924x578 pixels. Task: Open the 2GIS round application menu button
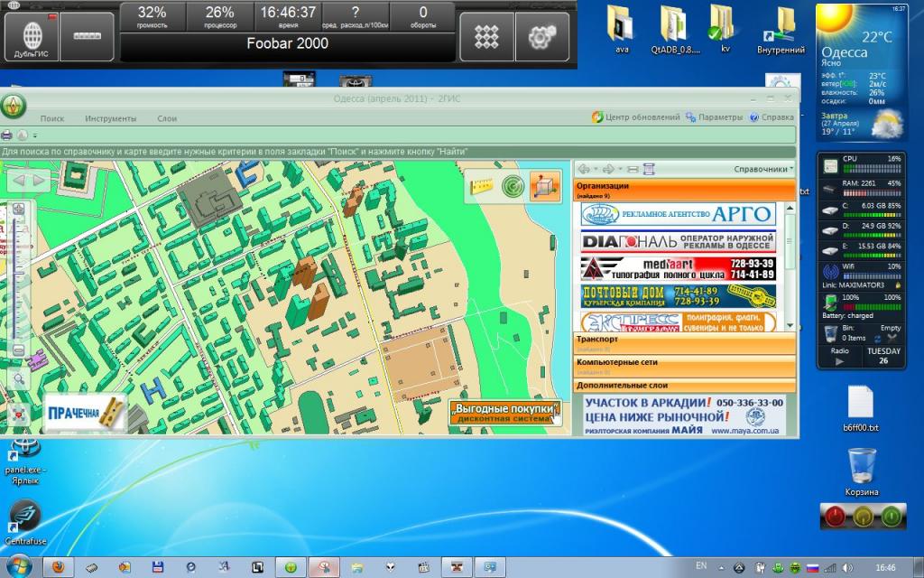pyautogui.click(x=14, y=106)
